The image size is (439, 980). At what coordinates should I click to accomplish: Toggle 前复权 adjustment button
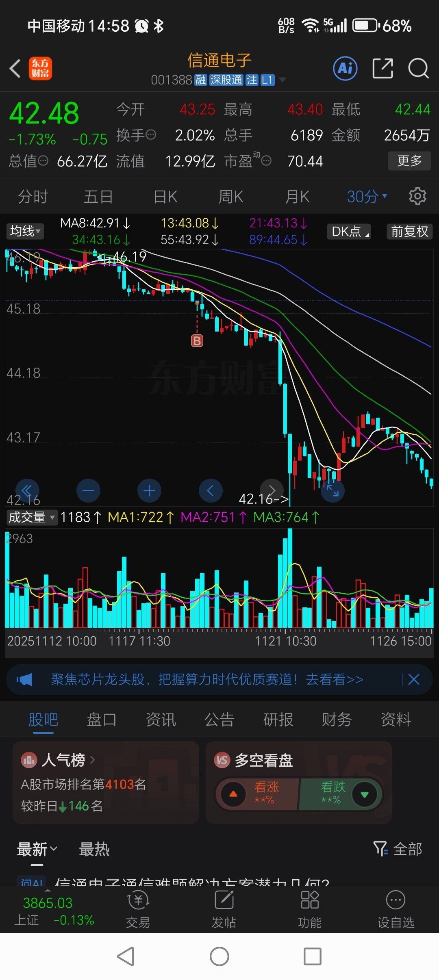pos(409,232)
